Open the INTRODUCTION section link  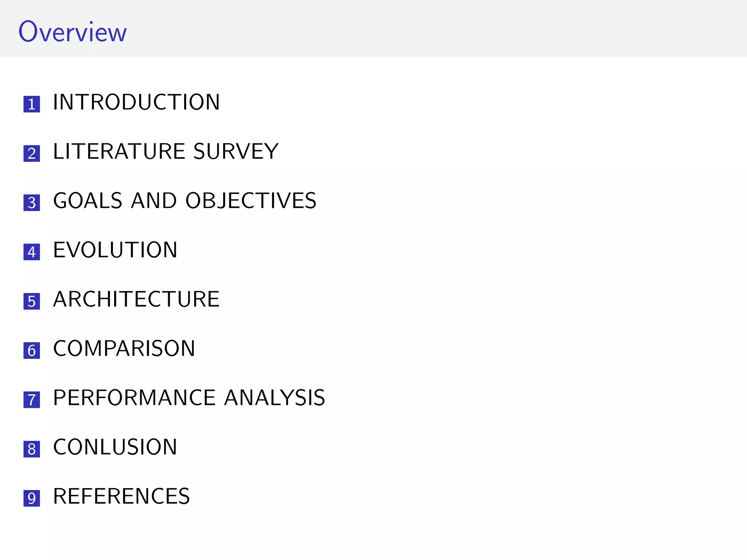coord(136,102)
